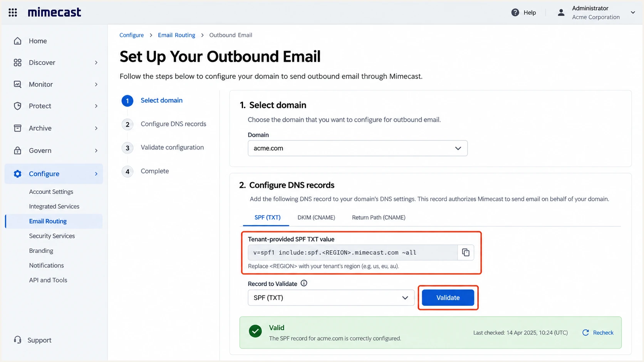This screenshot has height=362, width=644.
Task: Switch to the DKIM (CNAME) tab
Action: coord(316,217)
